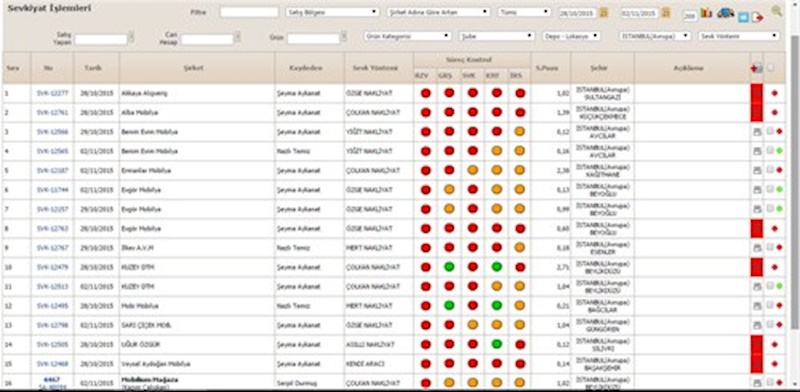Click orange İRS status light in SVK-12566 row

click(x=519, y=132)
